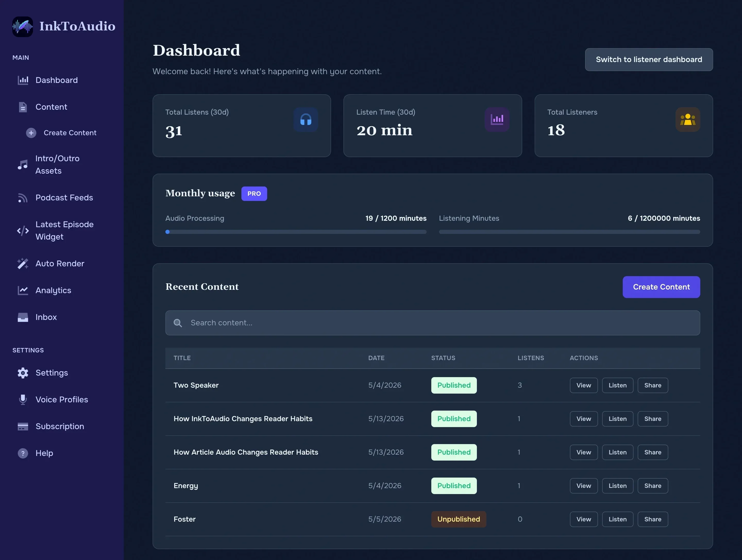Open Analytics from the sidebar
742x560 pixels.
(x=53, y=290)
